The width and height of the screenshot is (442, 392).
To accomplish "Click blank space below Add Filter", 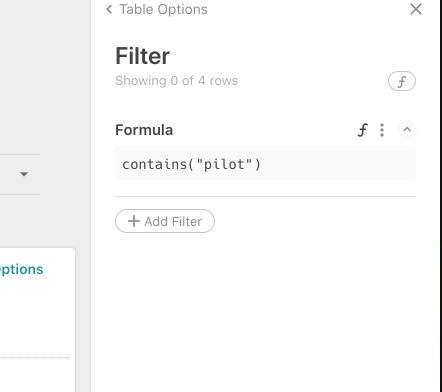I will [x=265, y=310].
